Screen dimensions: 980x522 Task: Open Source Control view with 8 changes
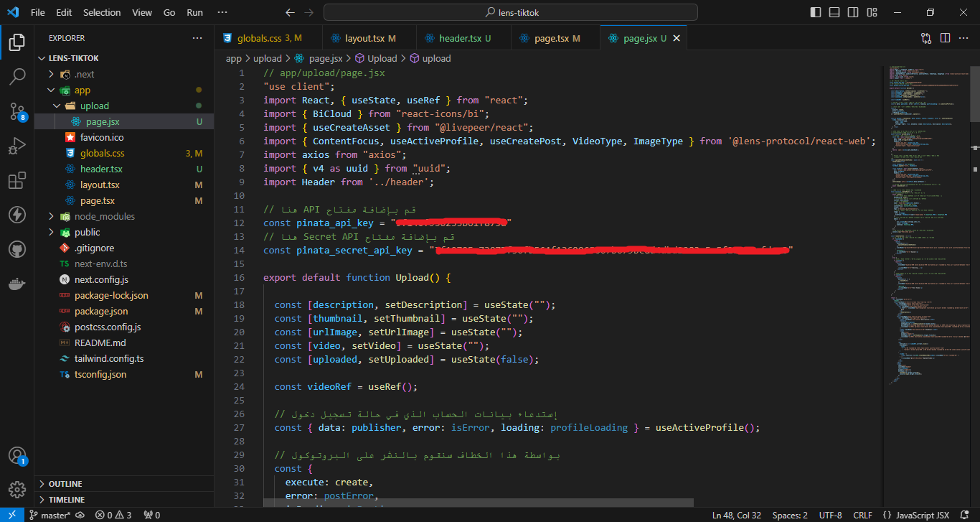(x=17, y=111)
